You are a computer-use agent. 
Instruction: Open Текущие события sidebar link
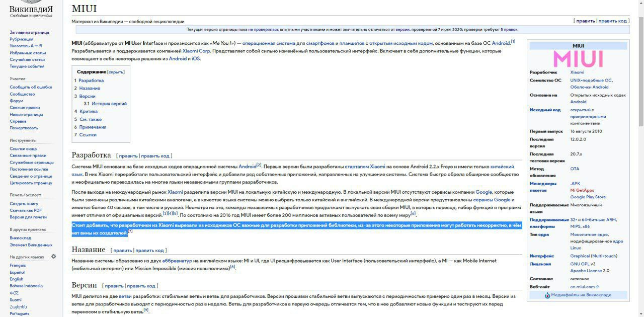27,66
